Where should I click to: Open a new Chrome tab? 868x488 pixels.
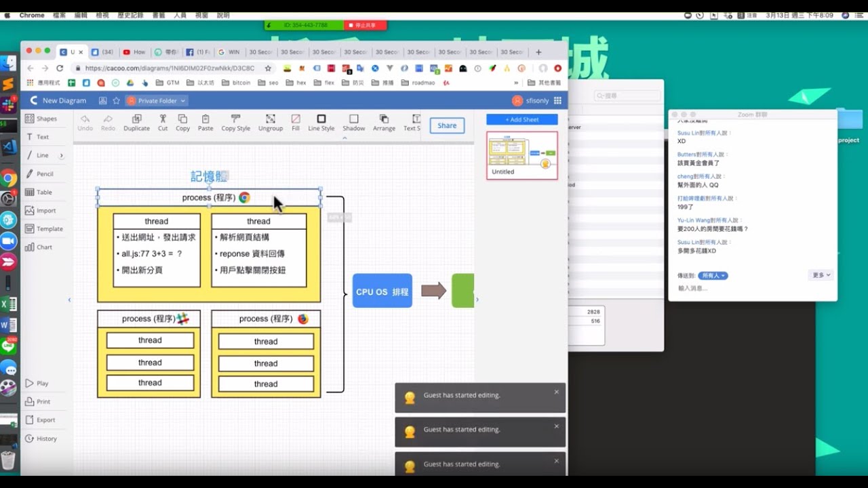(x=538, y=52)
